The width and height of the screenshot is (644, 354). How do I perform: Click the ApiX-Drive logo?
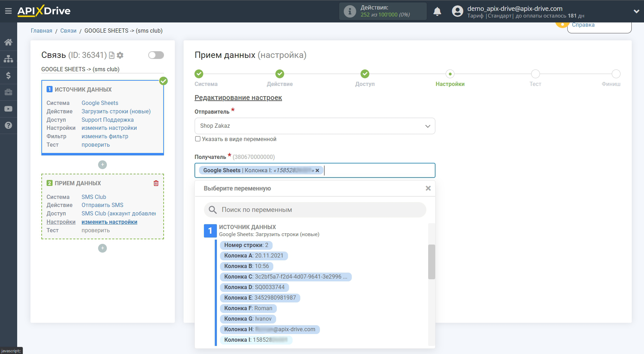click(44, 11)
